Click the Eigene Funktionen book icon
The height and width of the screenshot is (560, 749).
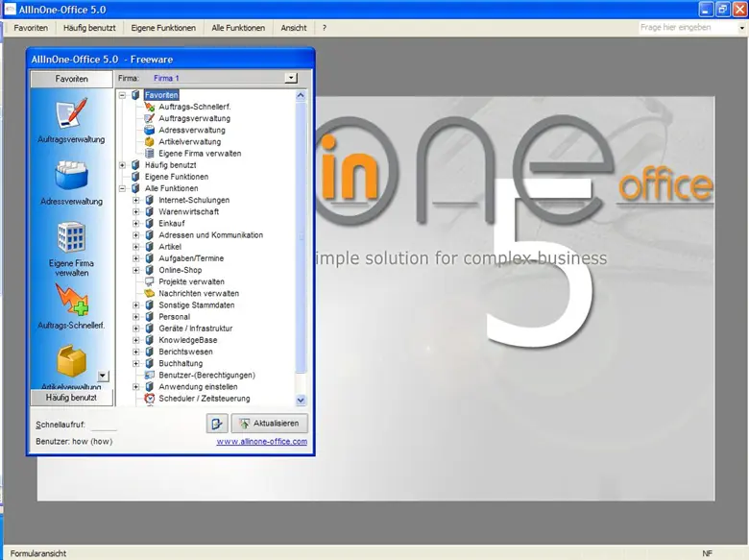135,177
